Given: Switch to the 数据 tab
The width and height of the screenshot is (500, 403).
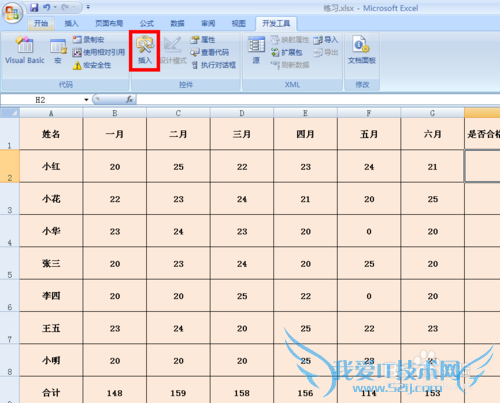Looking at the screenshot, I should 177,23.
